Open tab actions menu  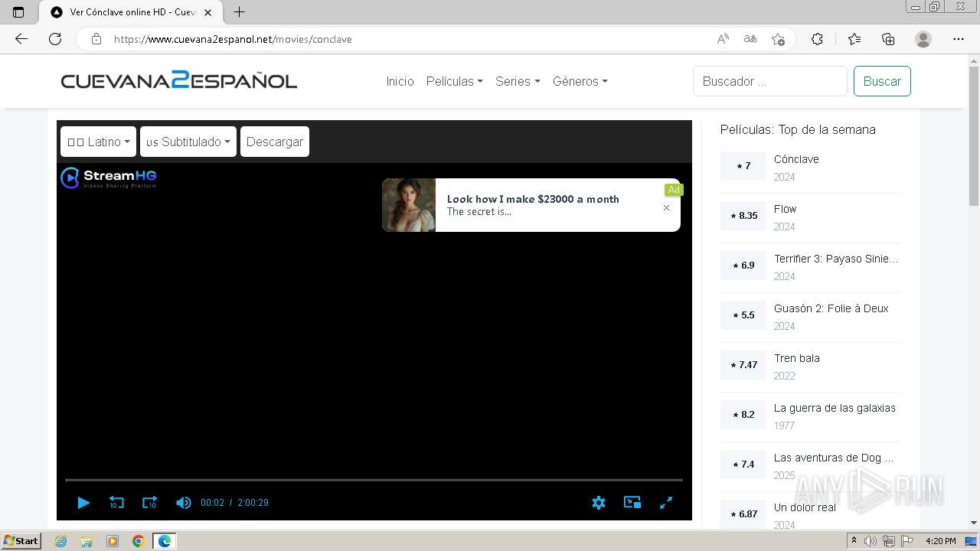[x=18, y=12]
